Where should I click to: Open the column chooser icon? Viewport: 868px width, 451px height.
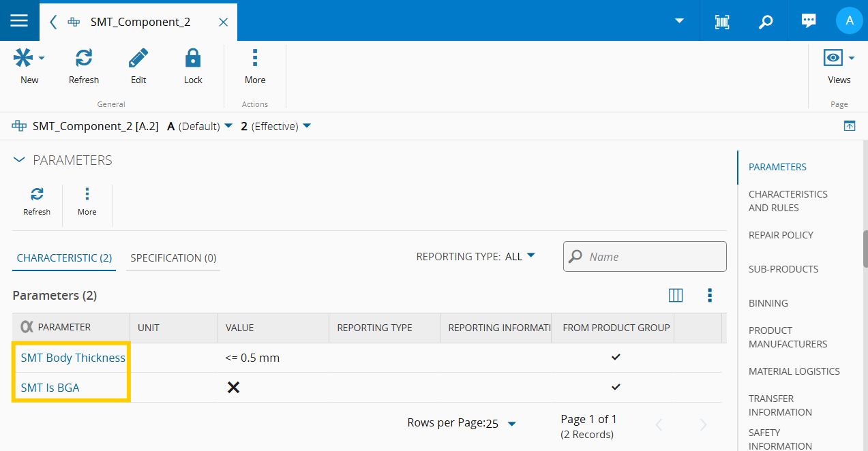pos(676,295)
